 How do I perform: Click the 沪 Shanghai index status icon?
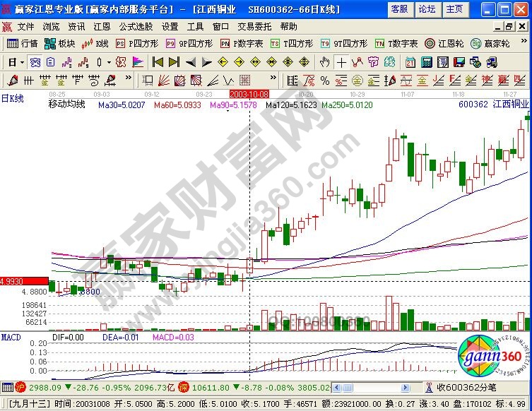(20, 387)
